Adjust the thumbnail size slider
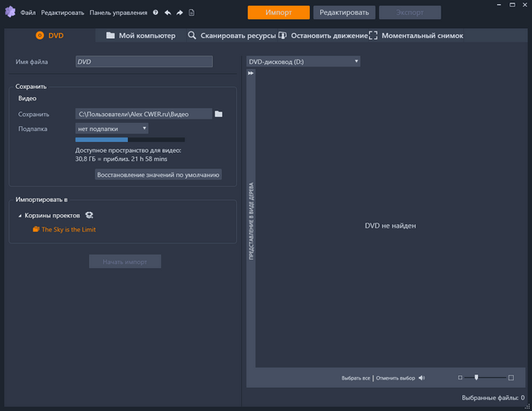The image size is (532, 411). coord(476,378)
